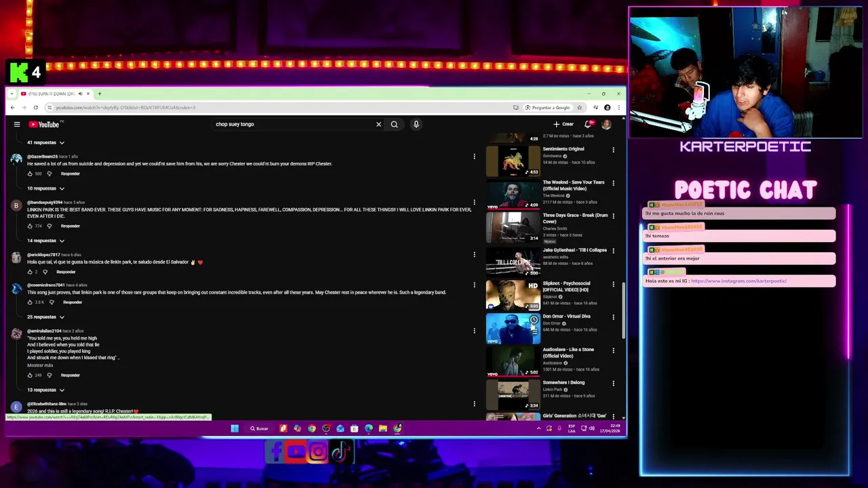
Task: Close the BURN IT DOWN tab
Action: coord(87,94)
